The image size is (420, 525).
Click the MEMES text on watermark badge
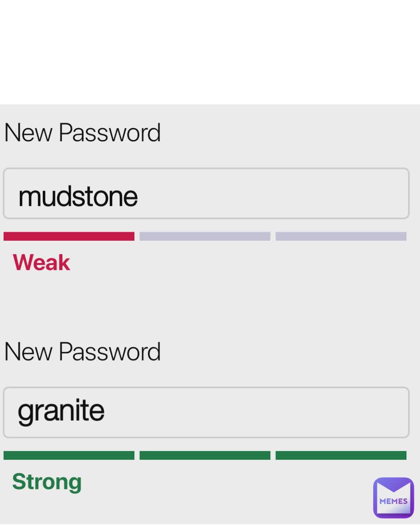pos(393,501)
